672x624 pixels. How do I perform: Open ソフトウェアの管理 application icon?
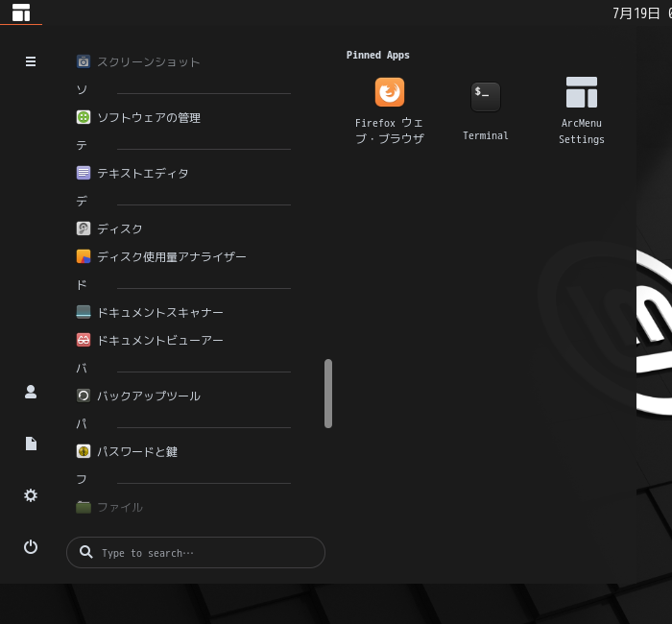(x=84, y=117)
